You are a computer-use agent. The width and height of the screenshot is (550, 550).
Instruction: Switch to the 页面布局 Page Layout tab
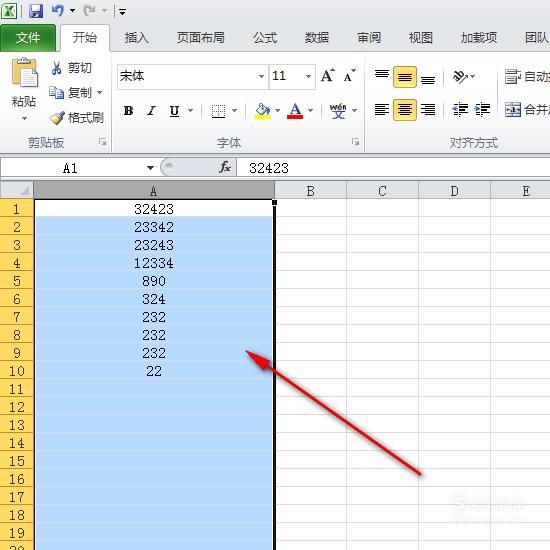click(x=201, y=38)
